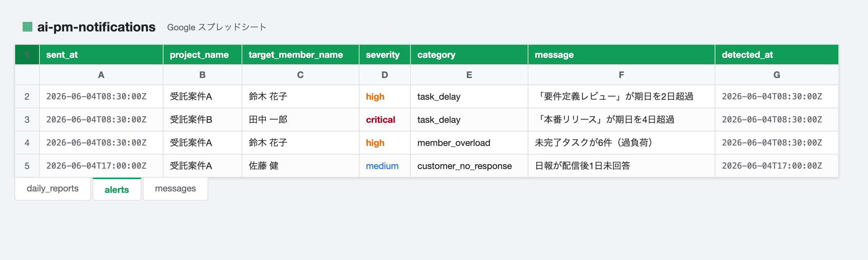This screenshot has height=260, width=868.
Task: Click the high severity in row 4
Action: coord(385,143)
